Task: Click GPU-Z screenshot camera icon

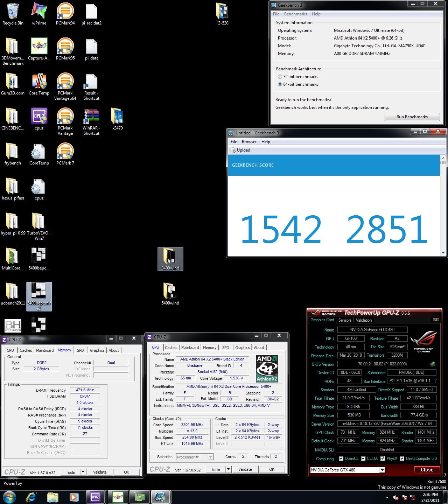Action: (x=435, y=320)
